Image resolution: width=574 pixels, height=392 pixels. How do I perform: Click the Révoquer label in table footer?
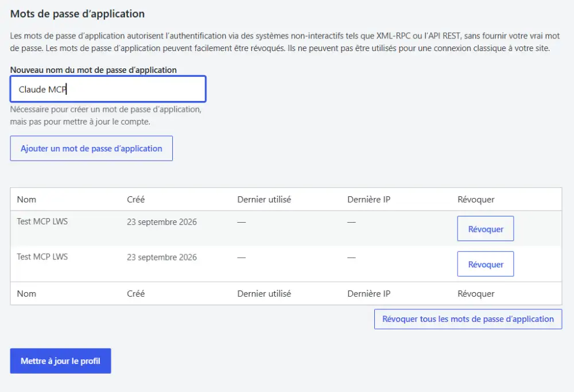pos(476,293)
